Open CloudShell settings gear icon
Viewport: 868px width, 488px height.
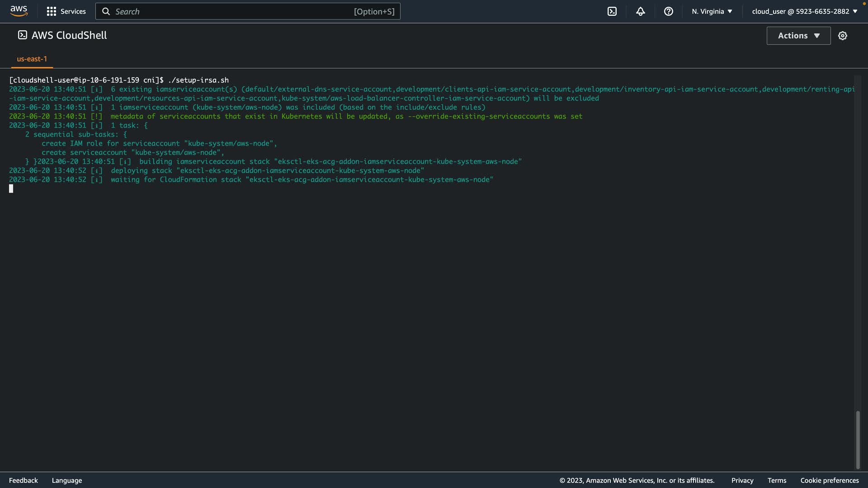coord(842,36)
